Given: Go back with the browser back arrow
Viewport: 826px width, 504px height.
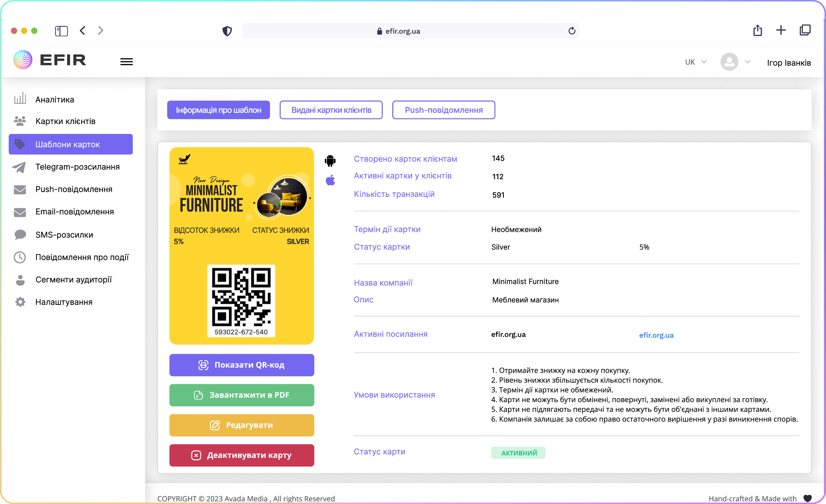Looking at the screenshot, I should tap(82, 31).
